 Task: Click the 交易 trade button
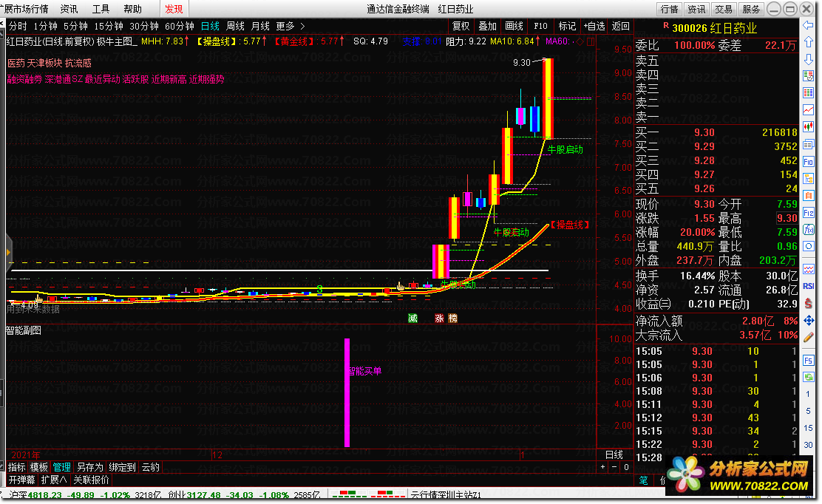pos(724,9)
